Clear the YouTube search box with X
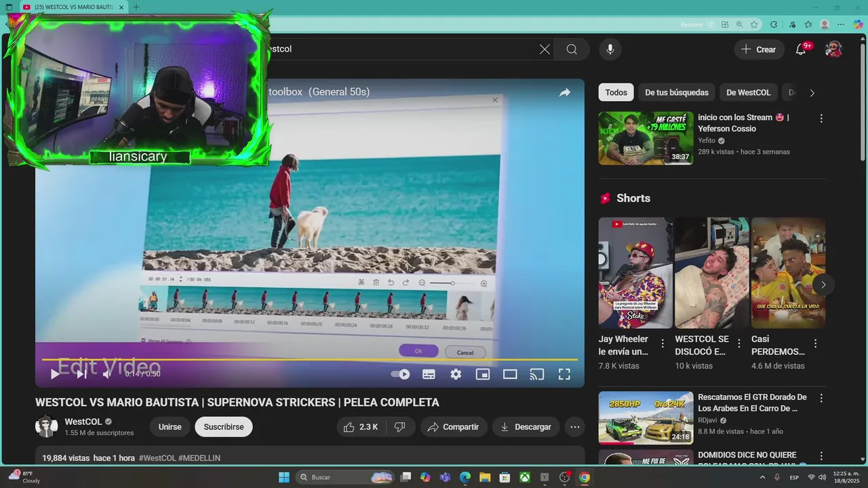Viewport: 868px width, 488px height. pos(545,49)
